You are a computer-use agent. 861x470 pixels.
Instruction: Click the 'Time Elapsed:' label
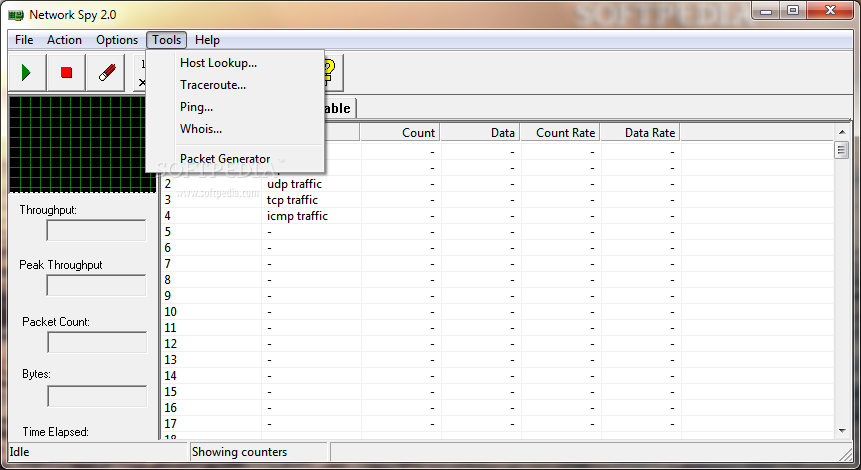tap(55, 432)
